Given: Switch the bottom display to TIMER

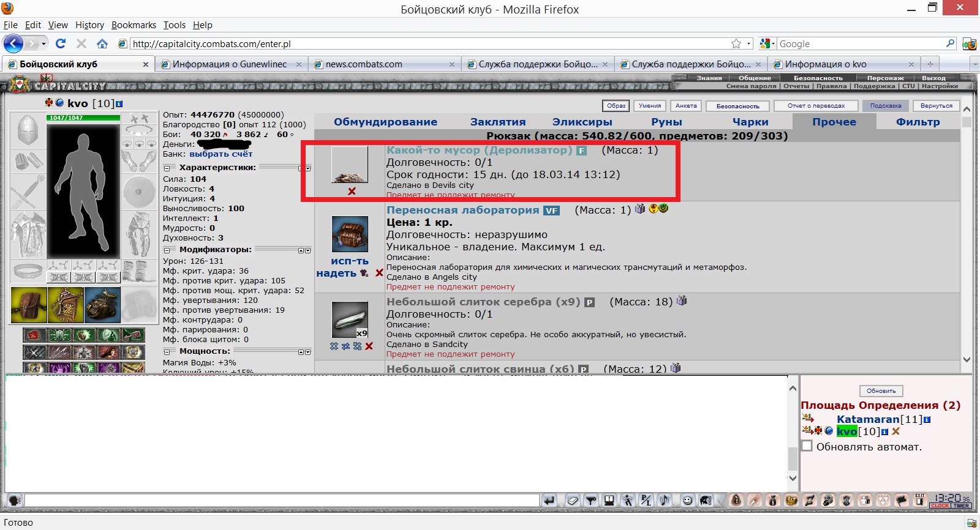Looking at the screenshot, I should coord(961,506).
